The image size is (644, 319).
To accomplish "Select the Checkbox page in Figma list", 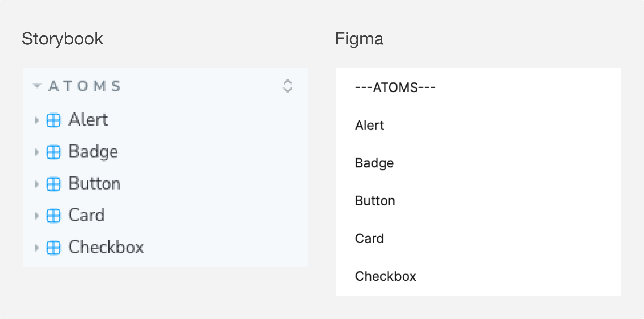I will (x=386, y=276).
